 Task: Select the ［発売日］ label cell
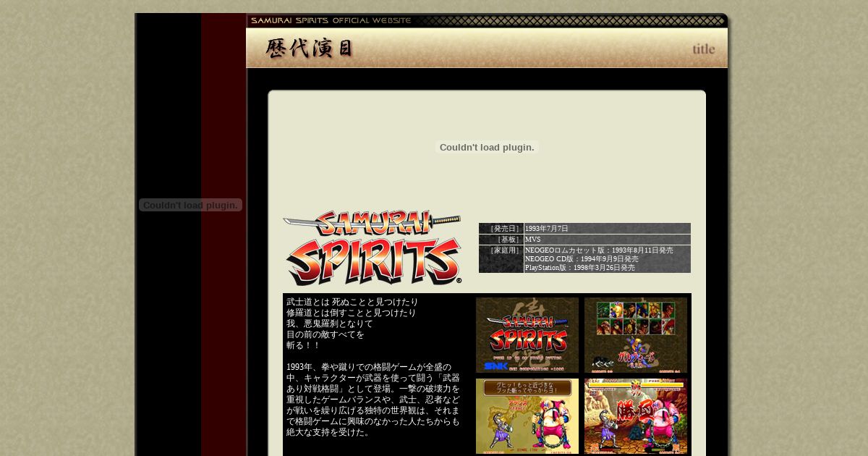(x=501, y=229)
